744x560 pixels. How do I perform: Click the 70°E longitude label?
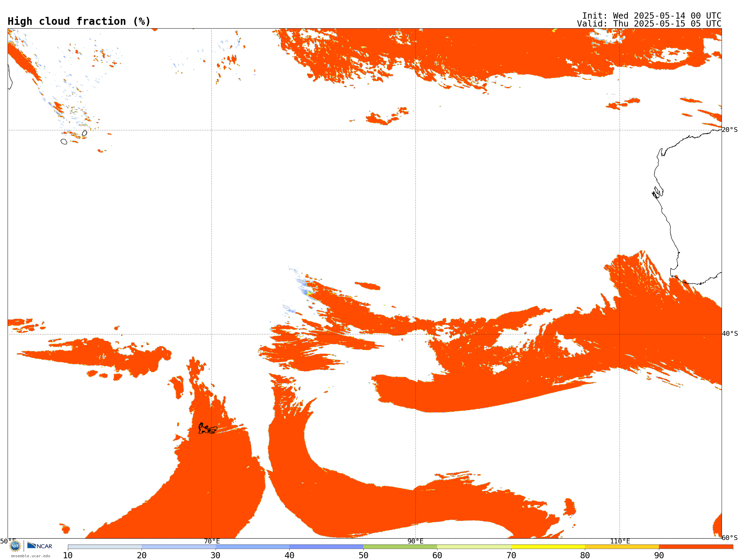click(212, 541)
